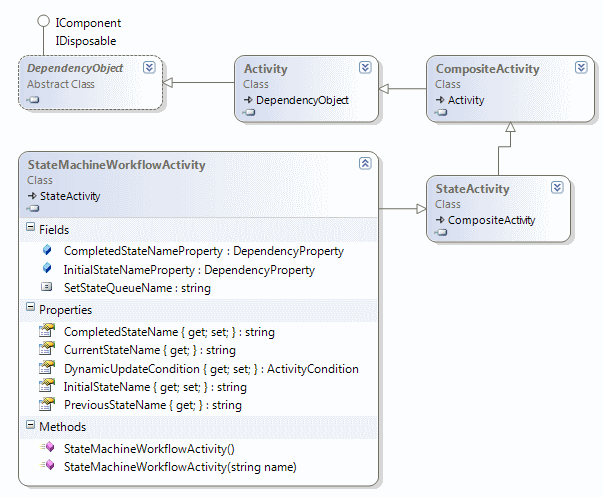
Task: Click the default constructor method icon
Action: (46, 449)
